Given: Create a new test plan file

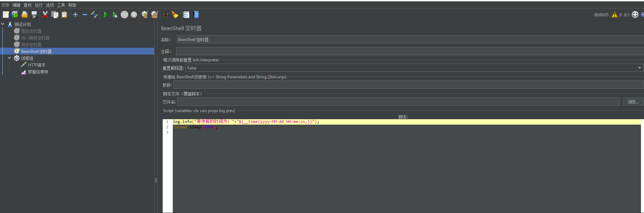Looking at the screenshot, I should pos(6,15).
